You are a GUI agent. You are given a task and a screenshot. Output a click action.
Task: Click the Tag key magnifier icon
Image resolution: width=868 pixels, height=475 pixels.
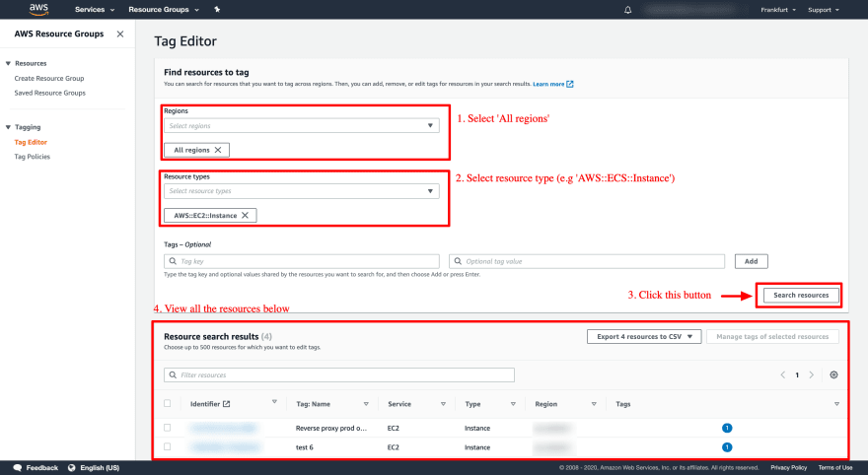173,261
